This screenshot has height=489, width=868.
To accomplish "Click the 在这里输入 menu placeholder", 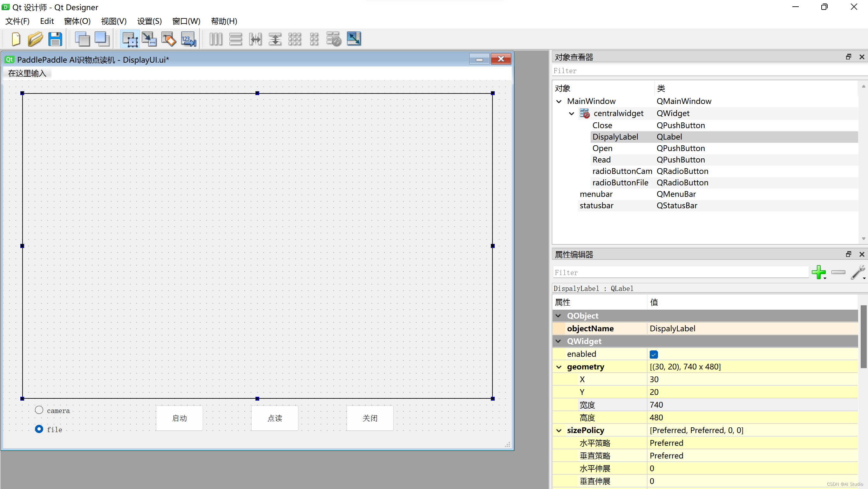I will pos(27,73).
